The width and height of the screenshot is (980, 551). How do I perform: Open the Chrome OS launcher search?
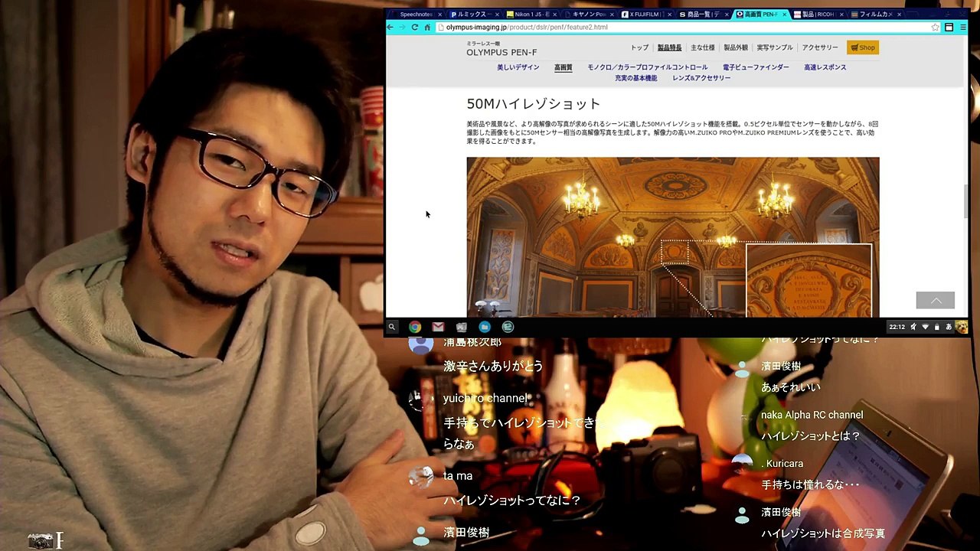[391, 327]
